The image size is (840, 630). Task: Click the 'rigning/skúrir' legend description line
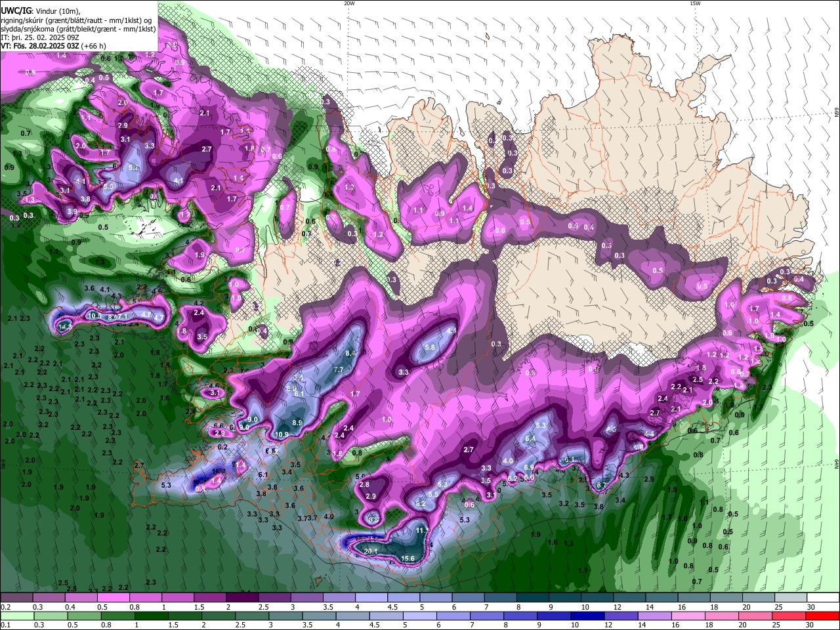point(75,20)
